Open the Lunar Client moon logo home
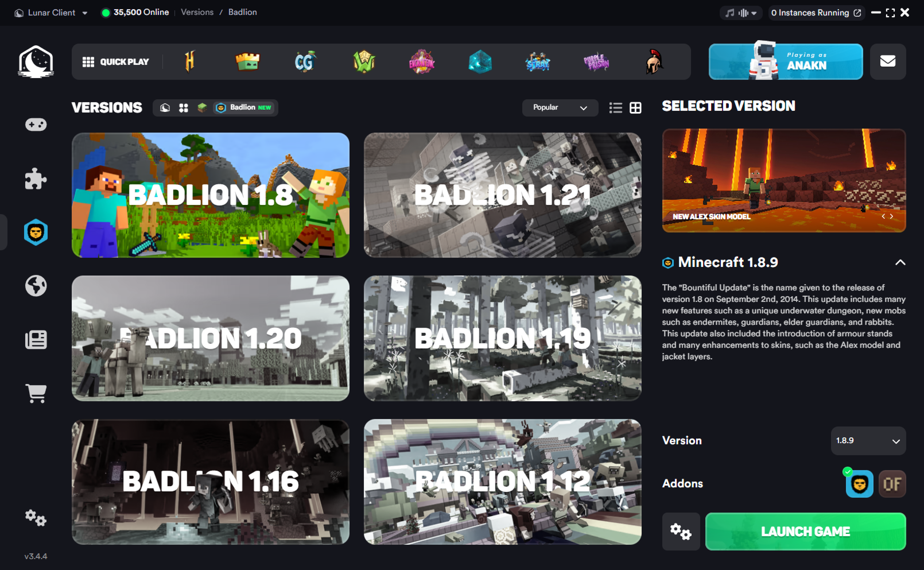Image resolution: width=924 pixels, height=570 pixels. [x=36, y=61]
